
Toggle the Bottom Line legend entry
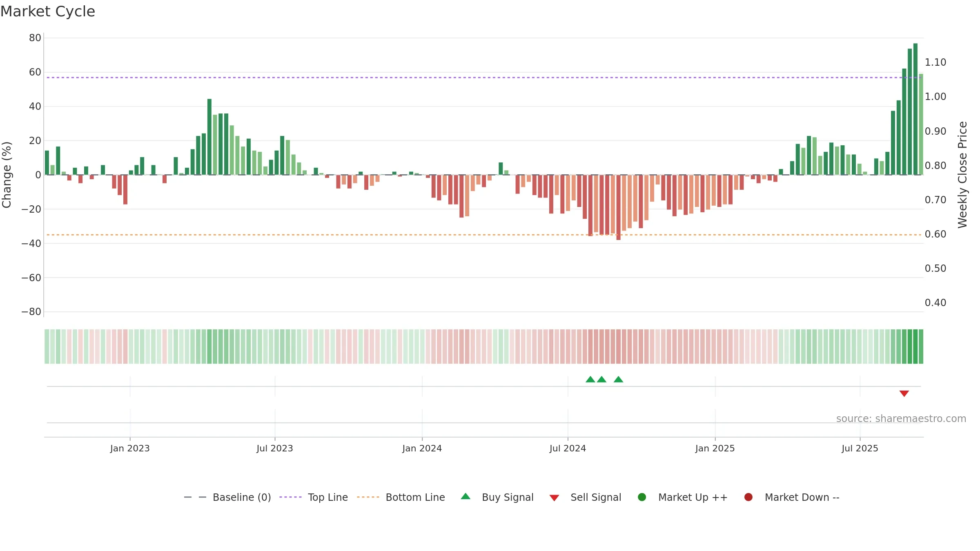coord(401,497)
